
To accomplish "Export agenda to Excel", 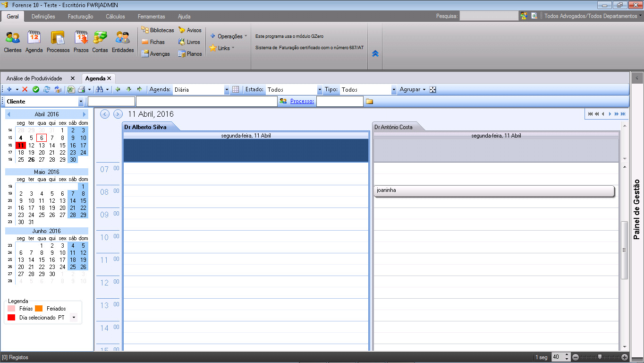I will pos(71,89).
